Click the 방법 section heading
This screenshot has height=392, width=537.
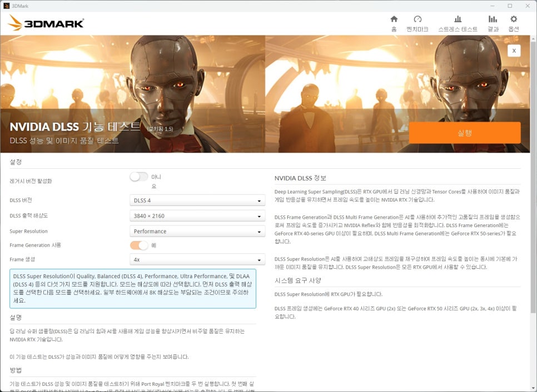pyautogui.click(x=16, y=370)
